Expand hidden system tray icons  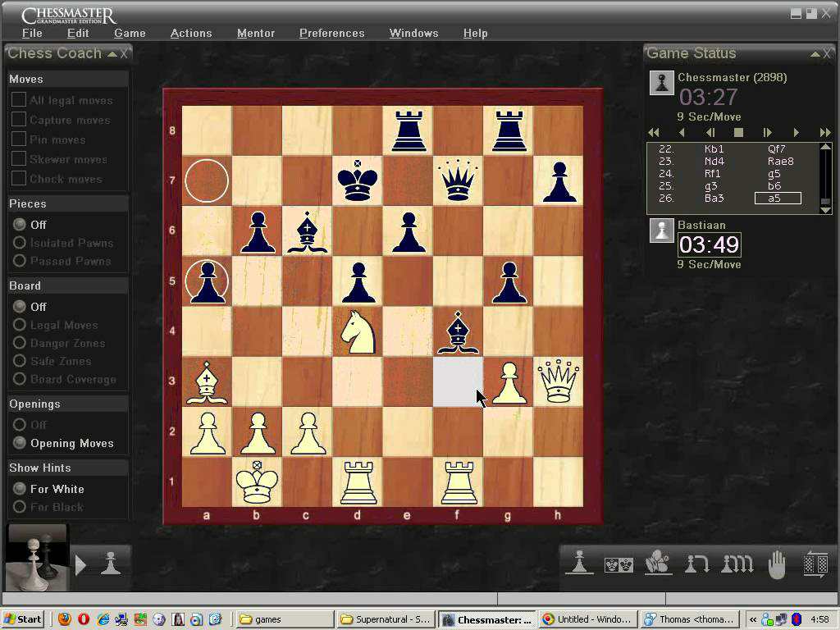pos(753,619)
